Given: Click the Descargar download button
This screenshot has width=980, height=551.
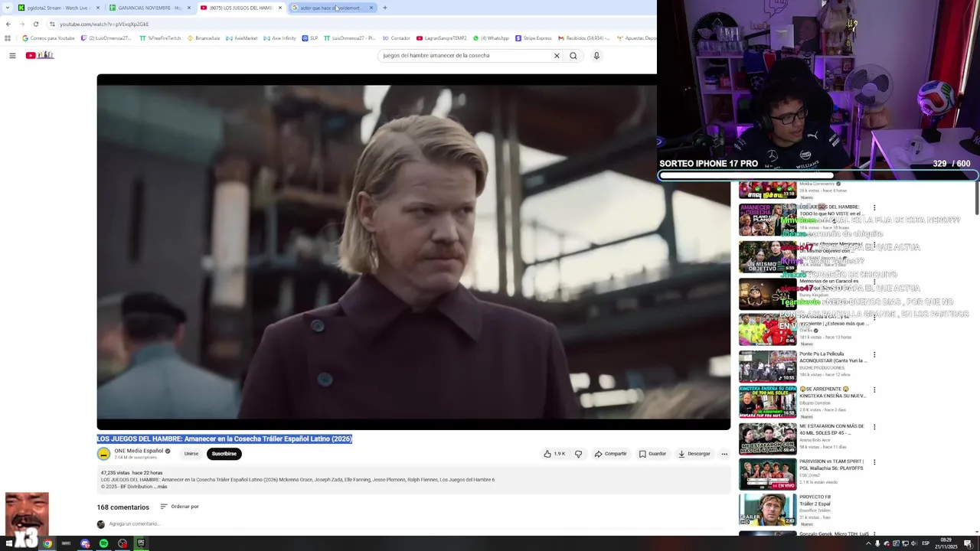Looking at the screenshot, I should pos(694,454).
